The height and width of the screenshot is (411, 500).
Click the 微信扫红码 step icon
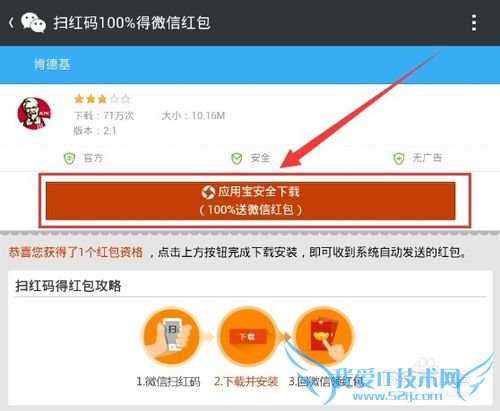click(171, 337)
